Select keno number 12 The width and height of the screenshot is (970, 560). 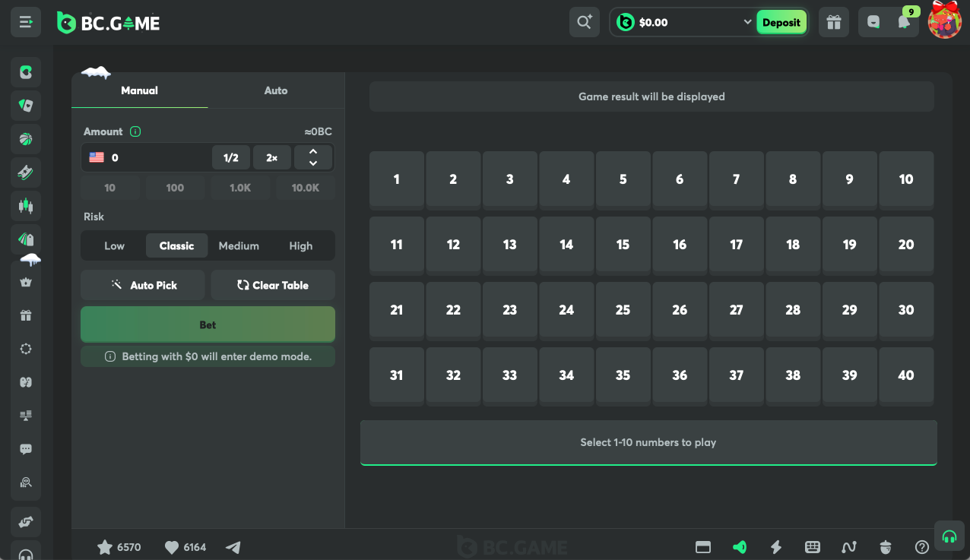pos(453,245)
